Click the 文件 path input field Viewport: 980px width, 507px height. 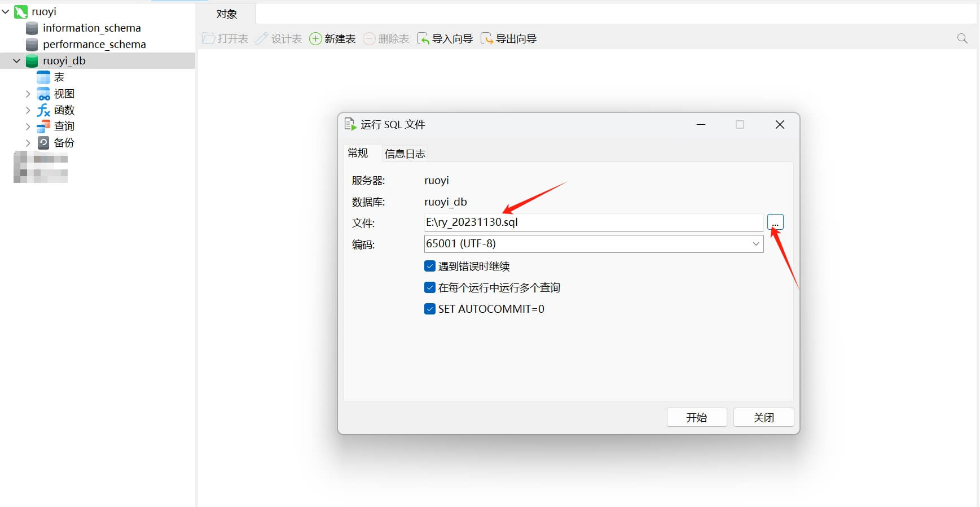click(x=594, y=222)
